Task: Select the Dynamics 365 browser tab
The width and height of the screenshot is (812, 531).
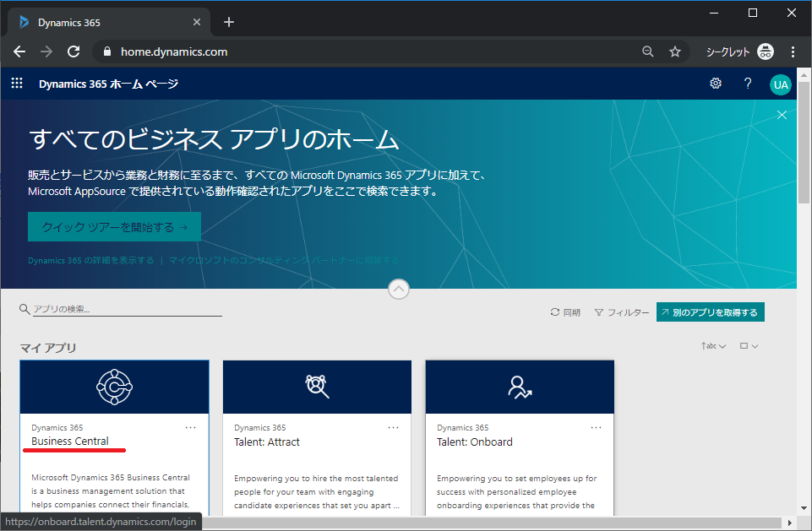Action: click(109, 22)
